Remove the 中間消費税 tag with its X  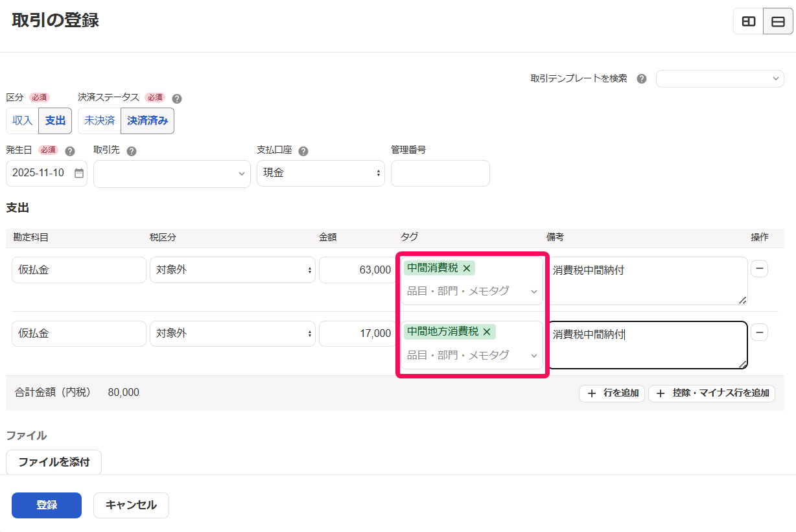(x=466, y=268)
